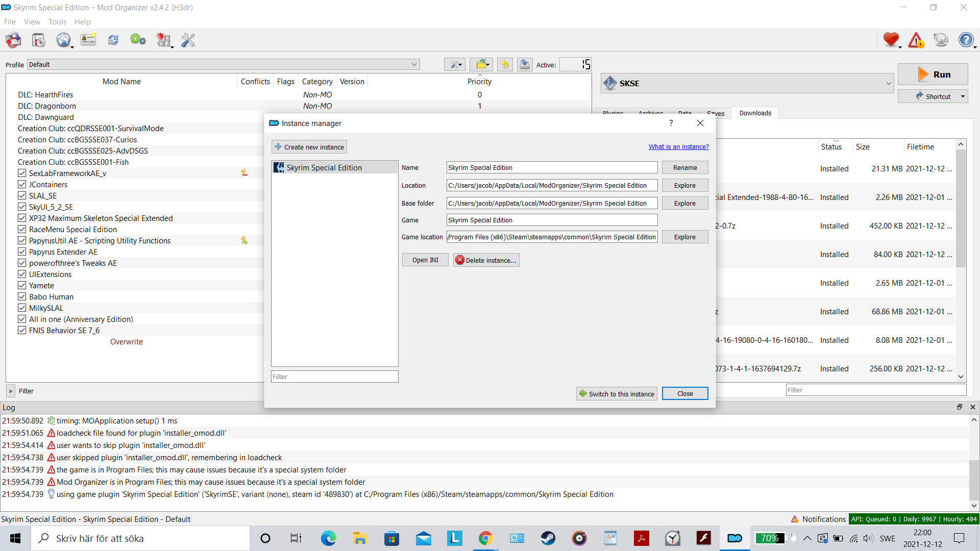Open the View menu
The height and width of the screenshot is (551, 980).
(32, 21)
